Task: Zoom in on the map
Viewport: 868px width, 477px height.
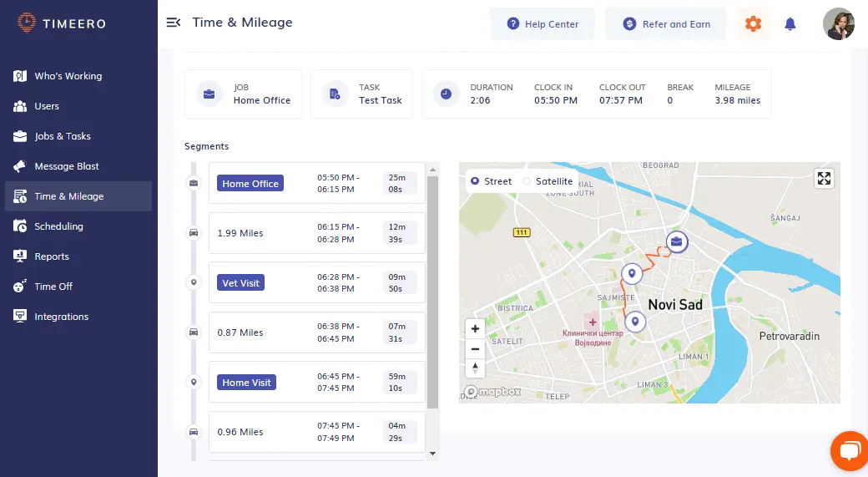Action: pyautogui.click(x=475, y=329)
